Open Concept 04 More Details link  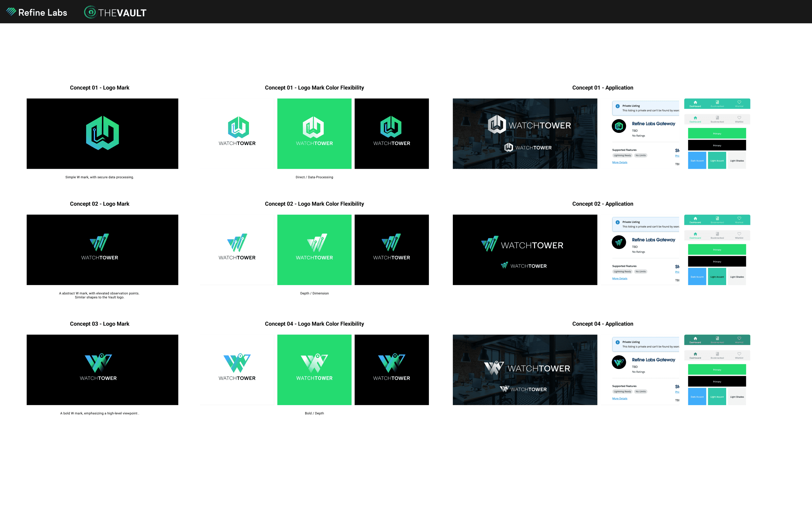[620, 399]
